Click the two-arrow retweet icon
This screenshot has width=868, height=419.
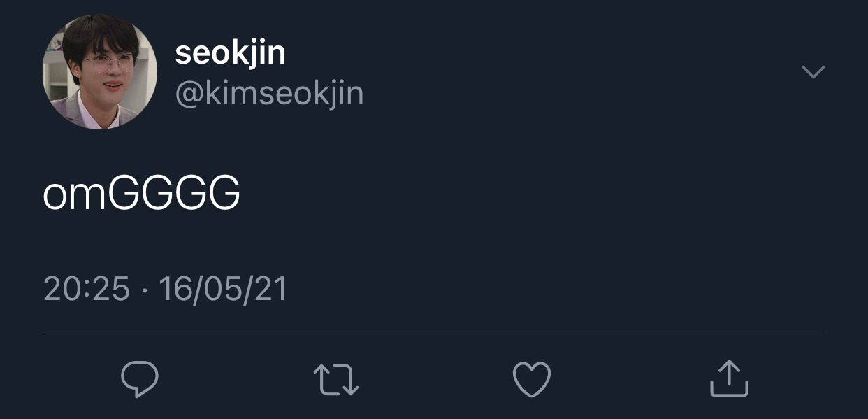(336, 379)
